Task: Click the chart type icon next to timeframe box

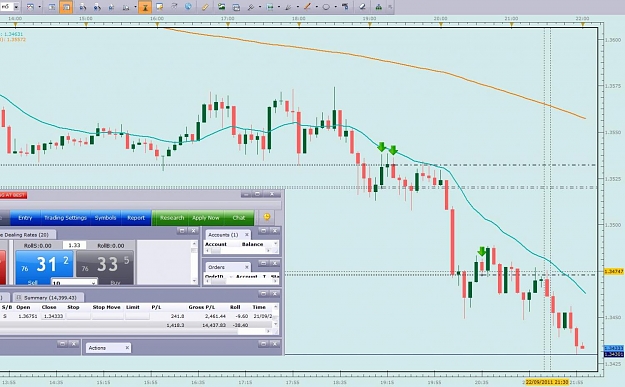Action: coord(30,7)
